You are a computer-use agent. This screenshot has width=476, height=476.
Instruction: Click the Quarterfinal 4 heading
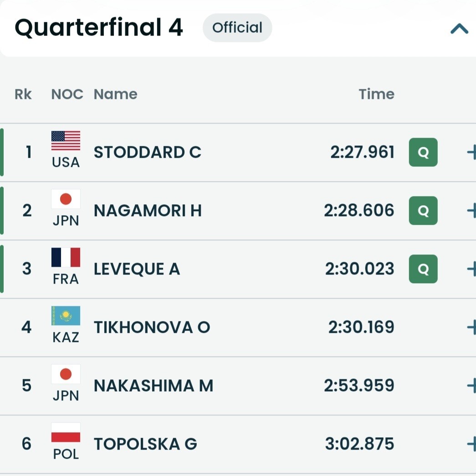pyautogui.click(x=99, y=28)
